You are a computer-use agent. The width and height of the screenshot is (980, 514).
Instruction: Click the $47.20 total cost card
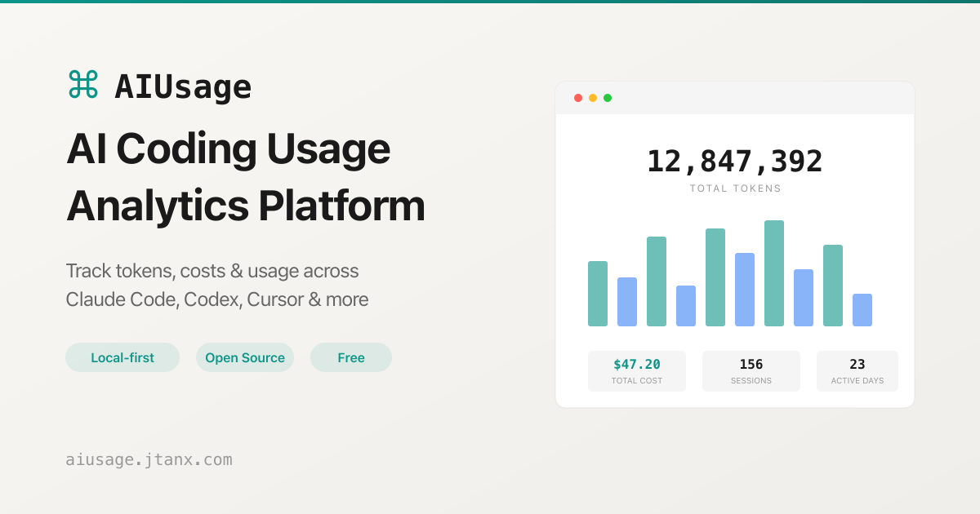click(637, 371)
